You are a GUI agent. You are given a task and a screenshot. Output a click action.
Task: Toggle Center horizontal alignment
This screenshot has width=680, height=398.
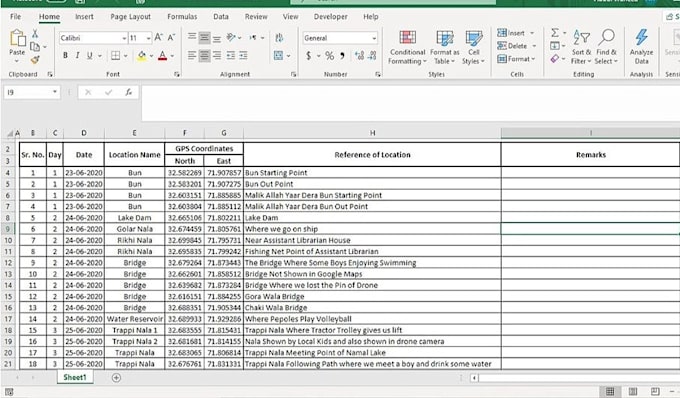[204, 55]
